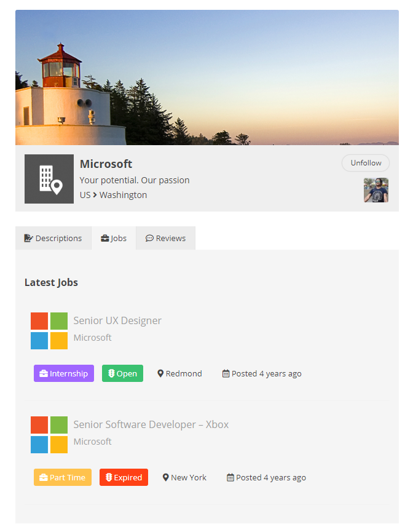Click the posted date on the Xbox job
This screenshot has width=413, height=532.
(266, 477)
